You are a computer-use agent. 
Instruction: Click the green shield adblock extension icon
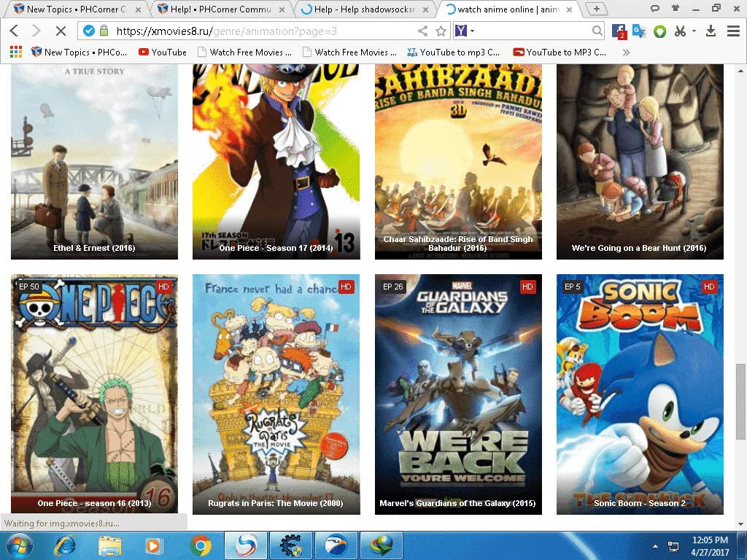[x=659, y=31]
